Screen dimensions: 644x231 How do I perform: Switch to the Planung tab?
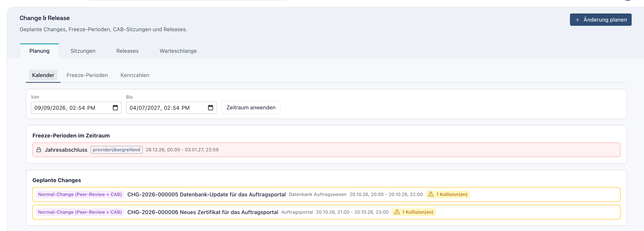[40, 51]
